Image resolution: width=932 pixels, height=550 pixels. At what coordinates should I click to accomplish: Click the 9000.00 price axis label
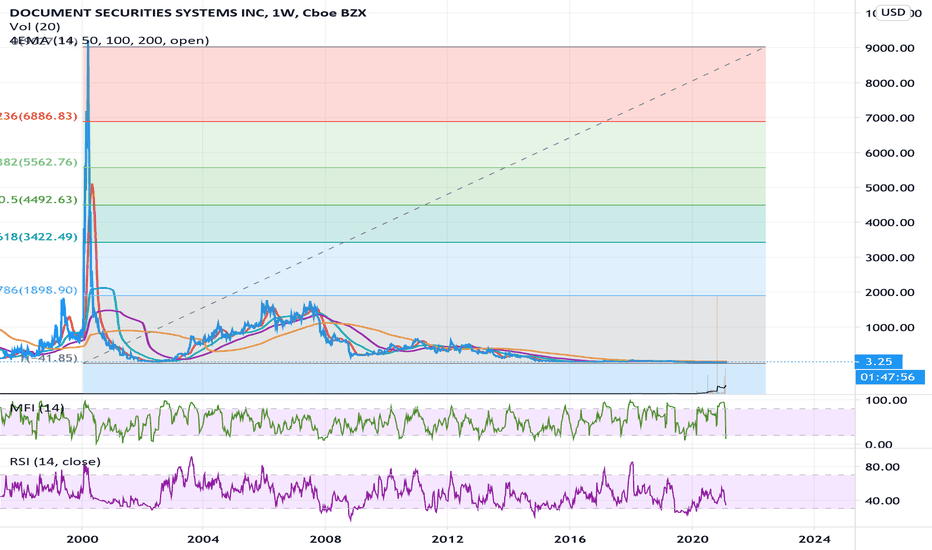890,48
